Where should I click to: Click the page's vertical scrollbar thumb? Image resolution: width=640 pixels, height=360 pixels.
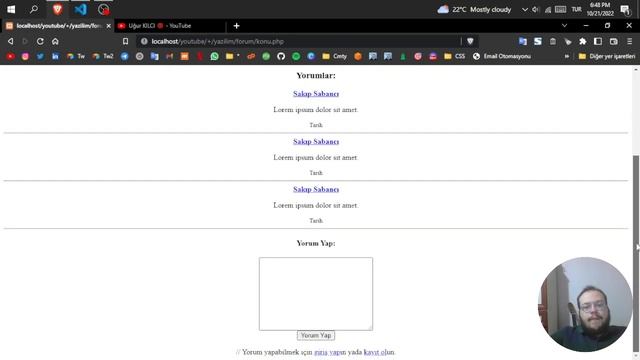(x=636, y=253)
